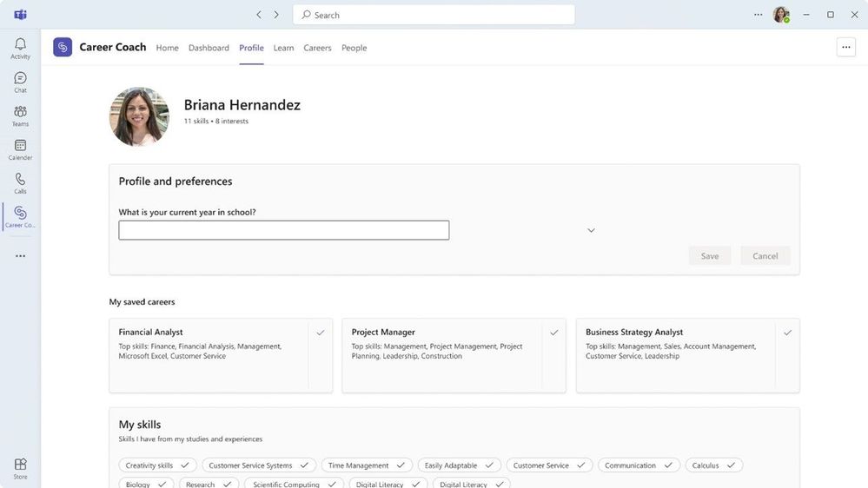Toggle the Calculus skill chip
868x488 pixels.
coord(713,465)
